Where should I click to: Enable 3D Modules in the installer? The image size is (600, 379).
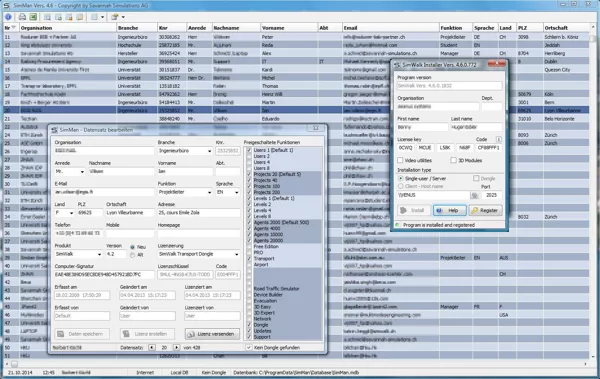[453, 160]
